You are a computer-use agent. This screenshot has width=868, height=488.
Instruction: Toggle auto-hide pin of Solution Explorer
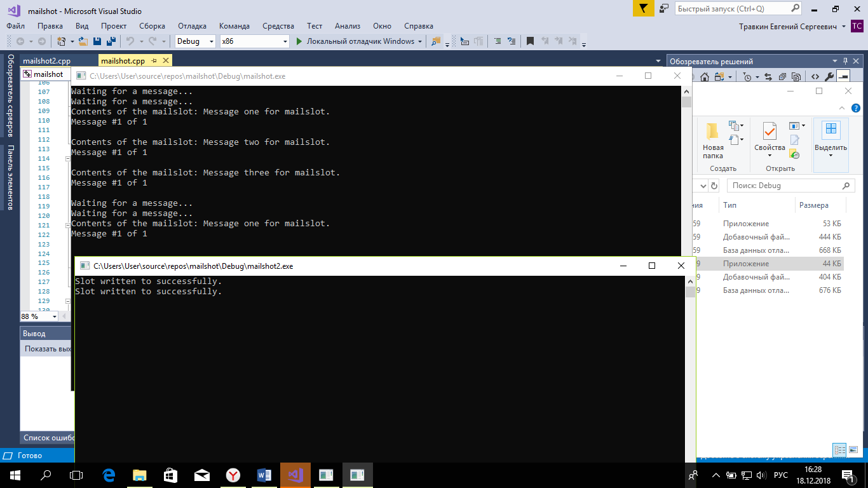tap(844, 62)
